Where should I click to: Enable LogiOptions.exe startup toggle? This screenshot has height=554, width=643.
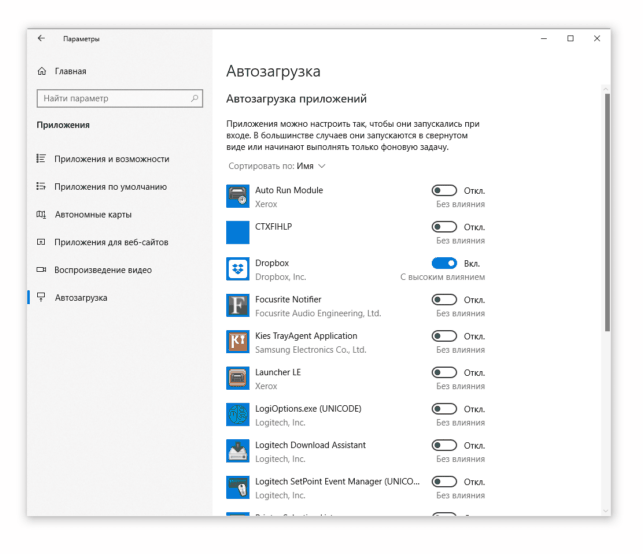(444, 409)
